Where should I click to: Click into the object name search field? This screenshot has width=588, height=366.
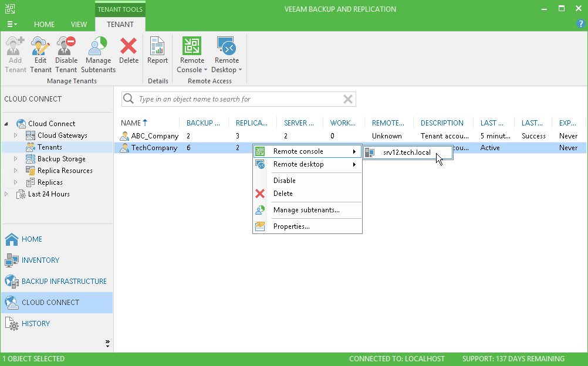238,99
